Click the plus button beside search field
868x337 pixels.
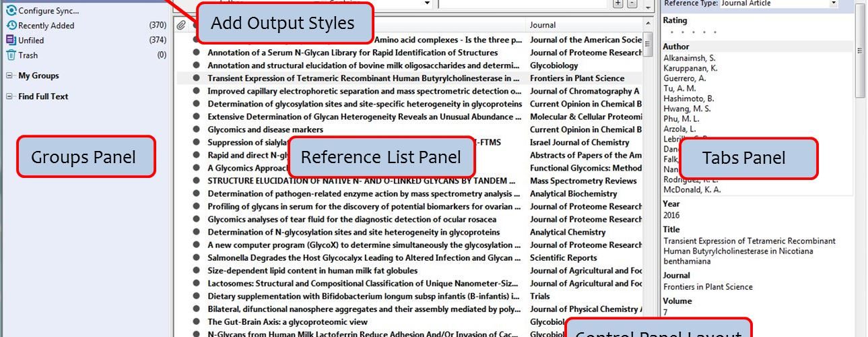tap(618, 3)
